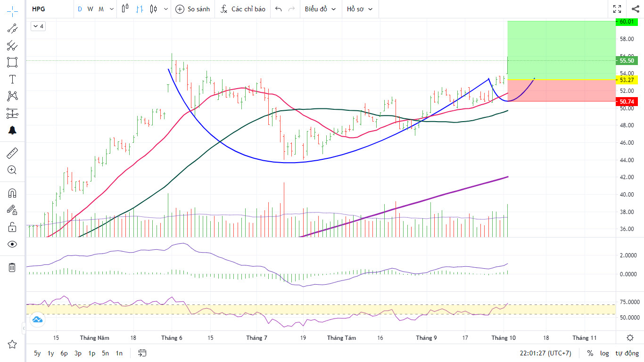
Task: Open the ruler measure tool
Action: tap(12, 153)
